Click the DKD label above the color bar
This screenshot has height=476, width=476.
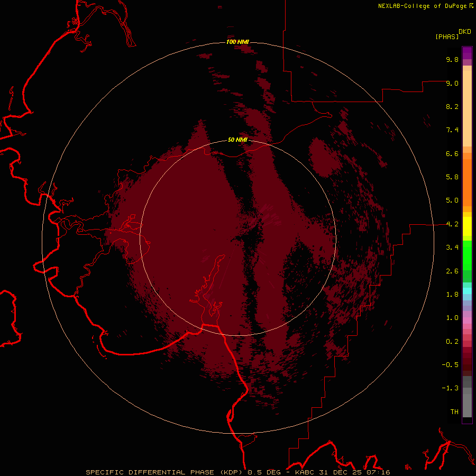coord(464,32)
